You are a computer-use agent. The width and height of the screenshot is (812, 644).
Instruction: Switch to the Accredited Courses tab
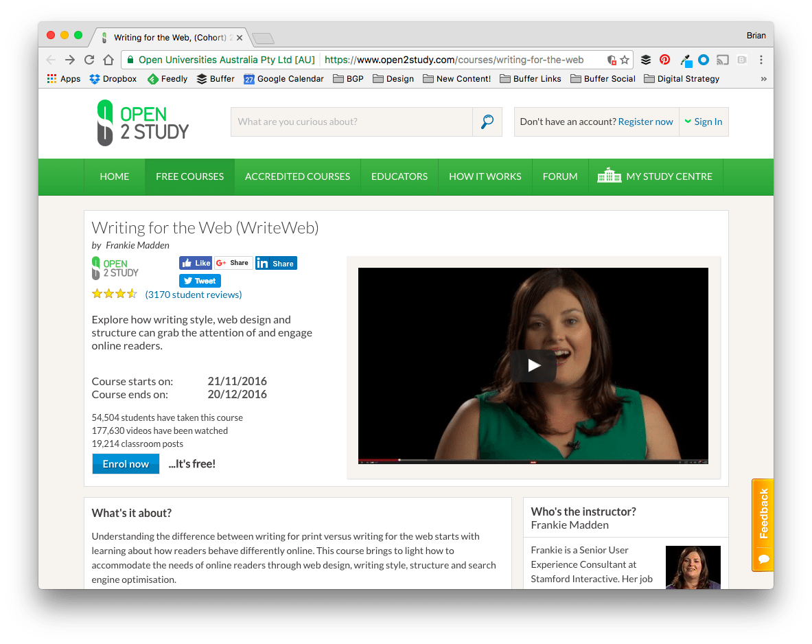(297, 176)
